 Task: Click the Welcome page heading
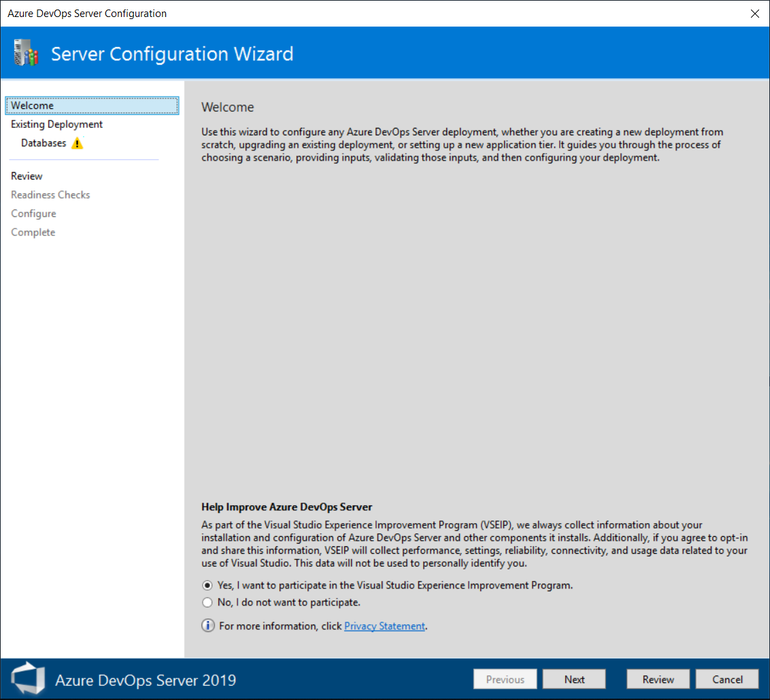coord(227,107)
